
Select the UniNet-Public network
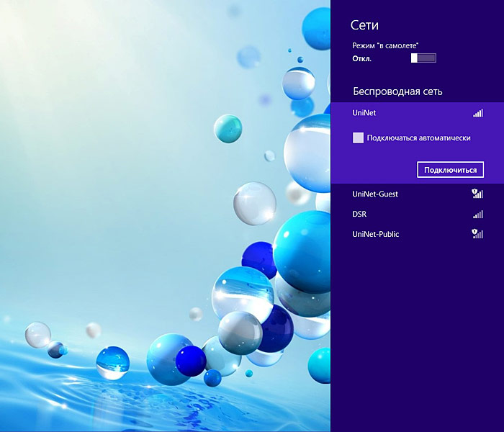point(417,234)
